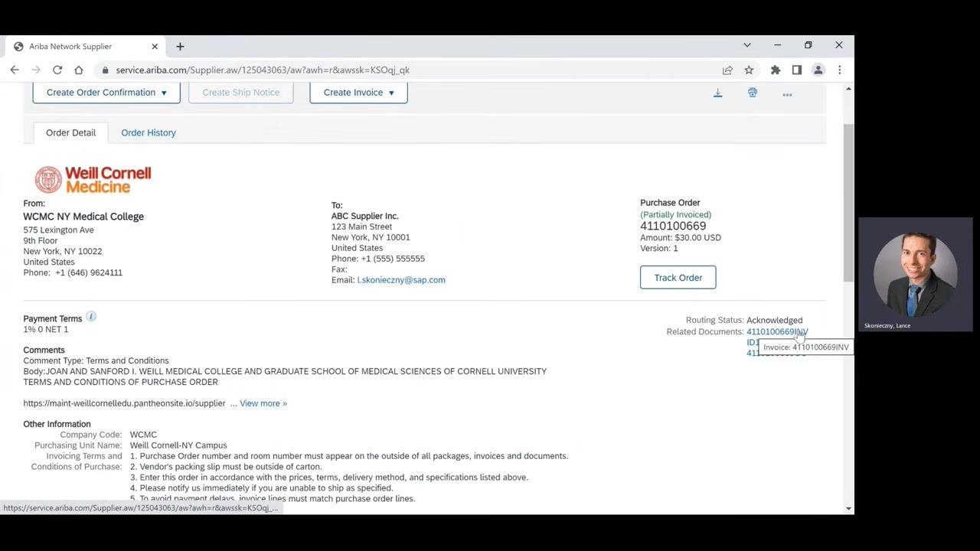
Task: Expand the Create Invoice dropdown
Action: click(x=358, y=93)
